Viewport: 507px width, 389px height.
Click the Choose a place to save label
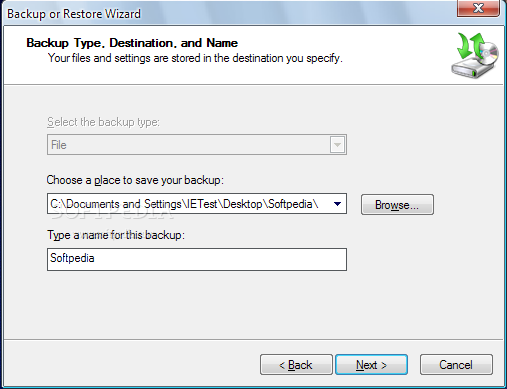(x=135, y=180)
